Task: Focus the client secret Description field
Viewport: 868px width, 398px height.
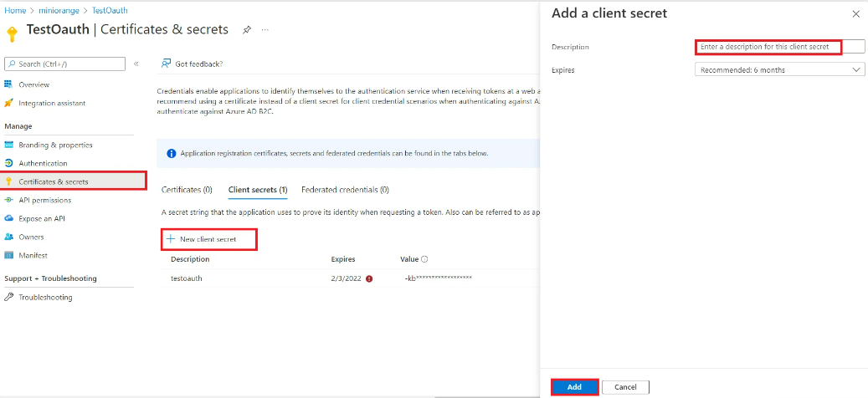Action: tap(779, 47)
